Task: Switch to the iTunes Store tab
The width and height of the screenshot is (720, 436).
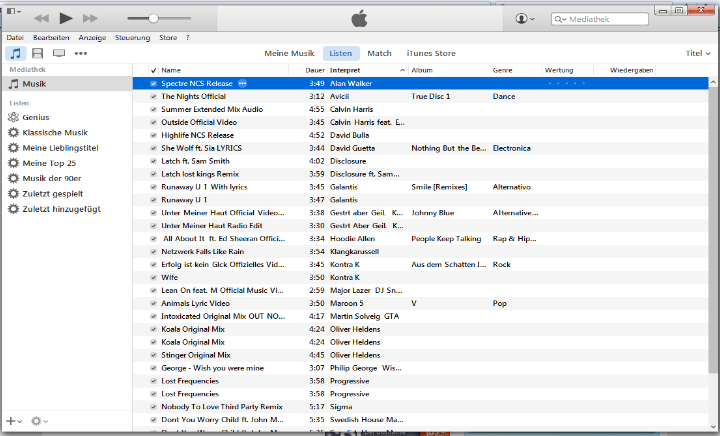Action: 431,53
